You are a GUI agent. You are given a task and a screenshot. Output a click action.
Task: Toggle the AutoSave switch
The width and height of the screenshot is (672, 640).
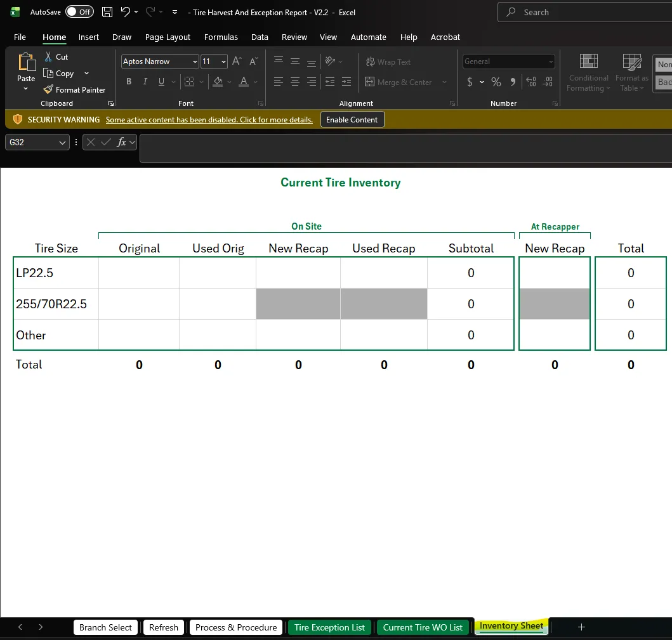tap(79, 12)
